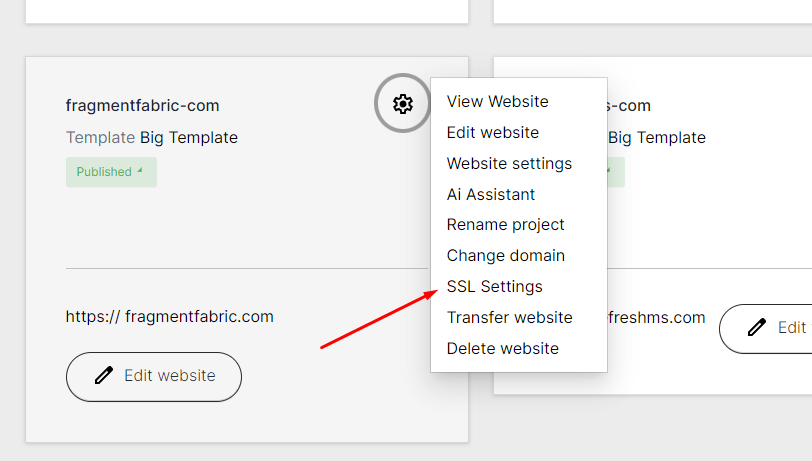Pick Change domain in the menu

(x=505, y=256)
